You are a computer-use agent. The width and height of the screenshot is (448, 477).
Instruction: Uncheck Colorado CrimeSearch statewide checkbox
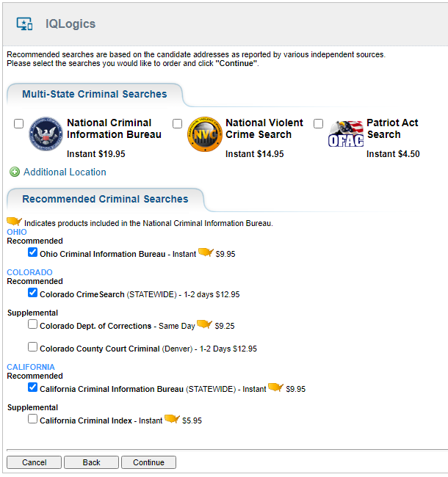coord(32,293)
